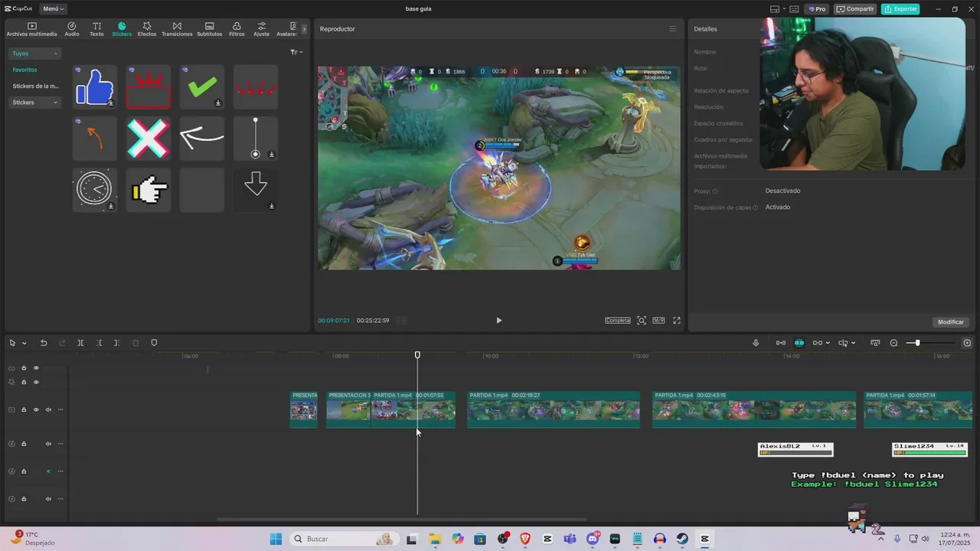
Task: Select the PARTIDA 1.mp4 00:02:18:27 clip
Action: 554,409
